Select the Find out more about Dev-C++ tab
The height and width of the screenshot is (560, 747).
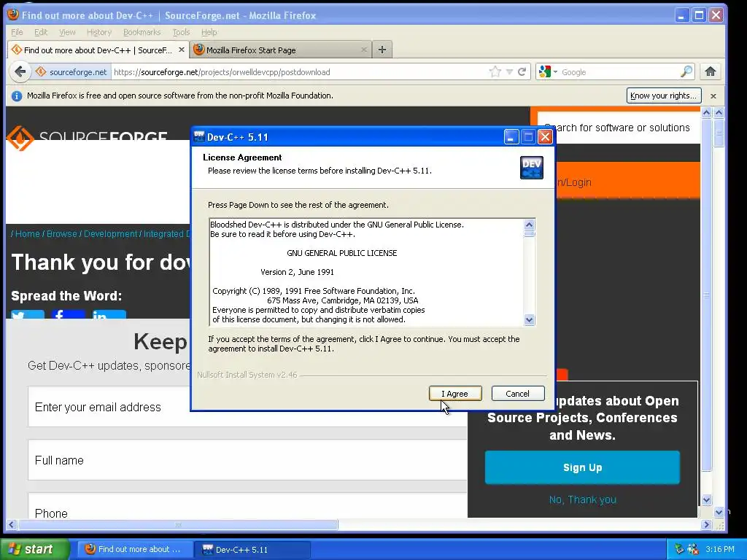(98, 50)
